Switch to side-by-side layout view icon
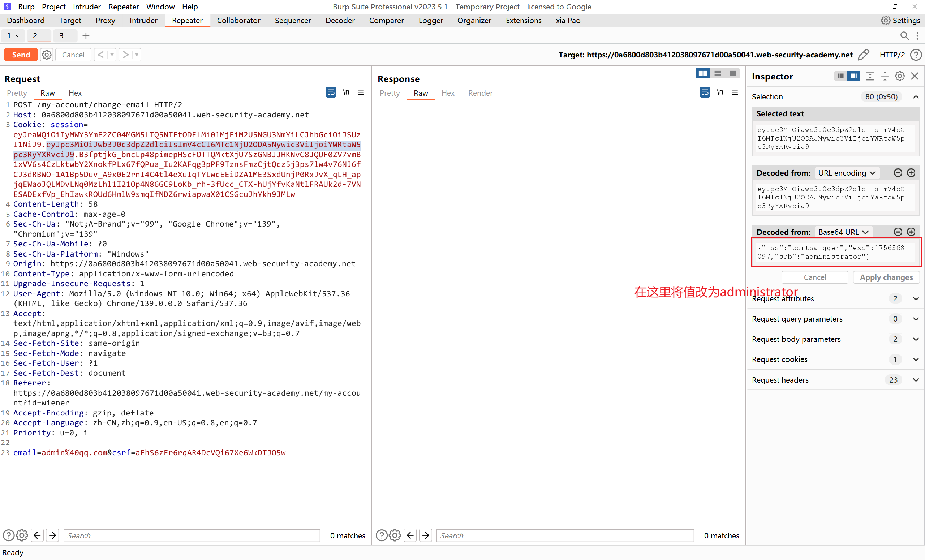 click(702, 74)
